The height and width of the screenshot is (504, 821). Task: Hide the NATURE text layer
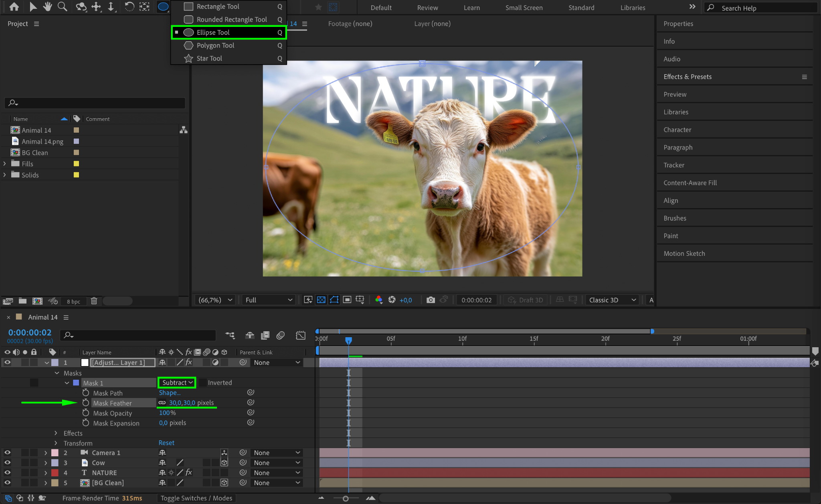(x=7, y=473)
